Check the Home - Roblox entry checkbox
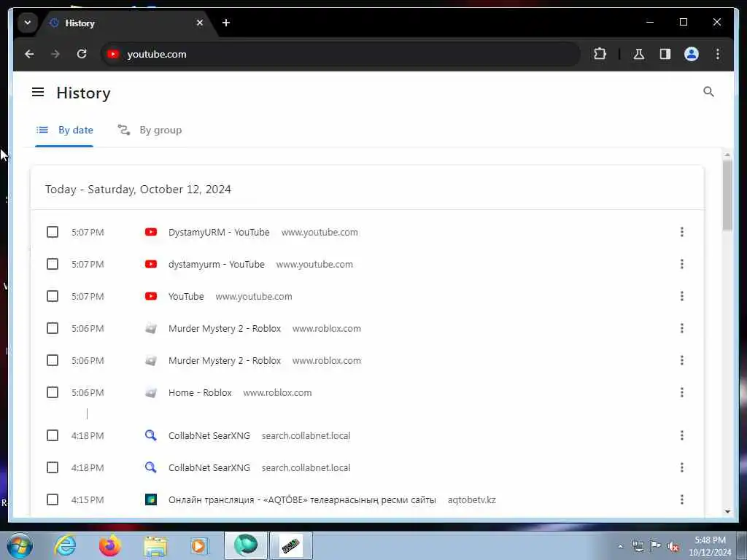Image resolution: width=747 pixels, height=560 pixels. [x=53, y=392]
